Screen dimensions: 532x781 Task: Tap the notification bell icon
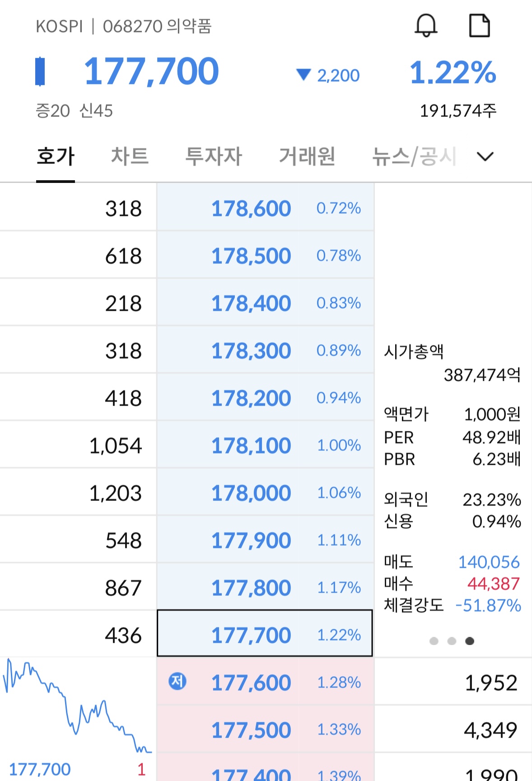click(426, 25)
